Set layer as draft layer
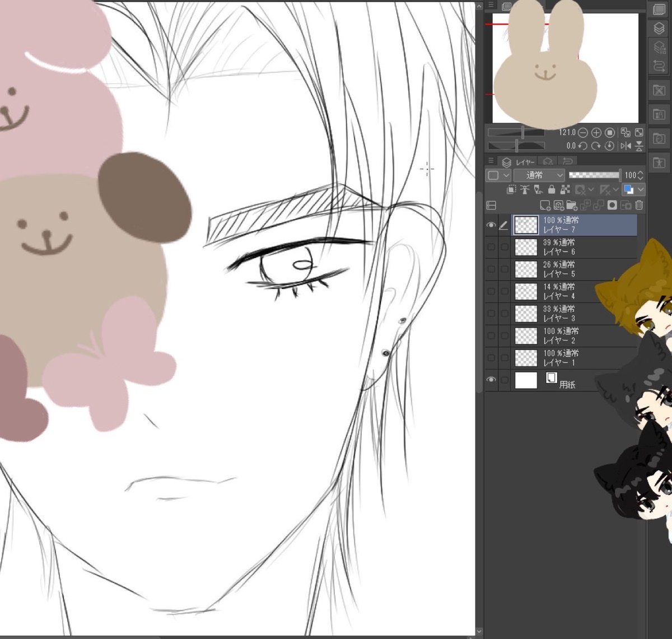Screen dimensions: 672x639 [538, 189]
